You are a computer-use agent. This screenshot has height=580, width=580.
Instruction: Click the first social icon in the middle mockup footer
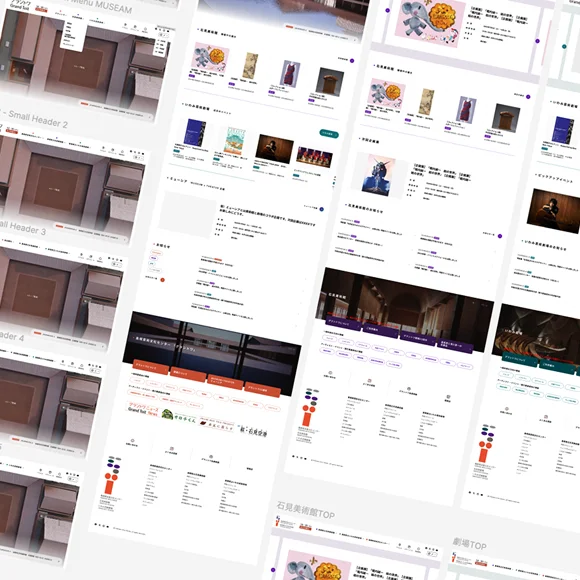tap(96, 525)
